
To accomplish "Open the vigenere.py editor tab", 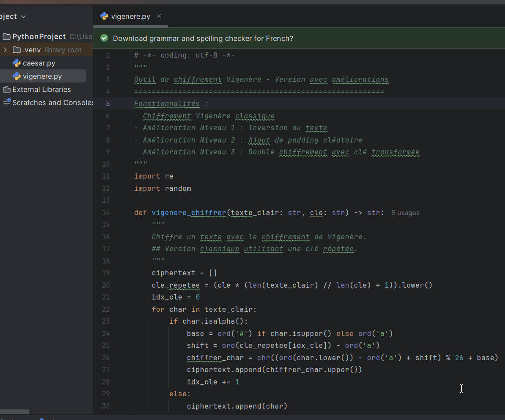I will tap(130, 16).
